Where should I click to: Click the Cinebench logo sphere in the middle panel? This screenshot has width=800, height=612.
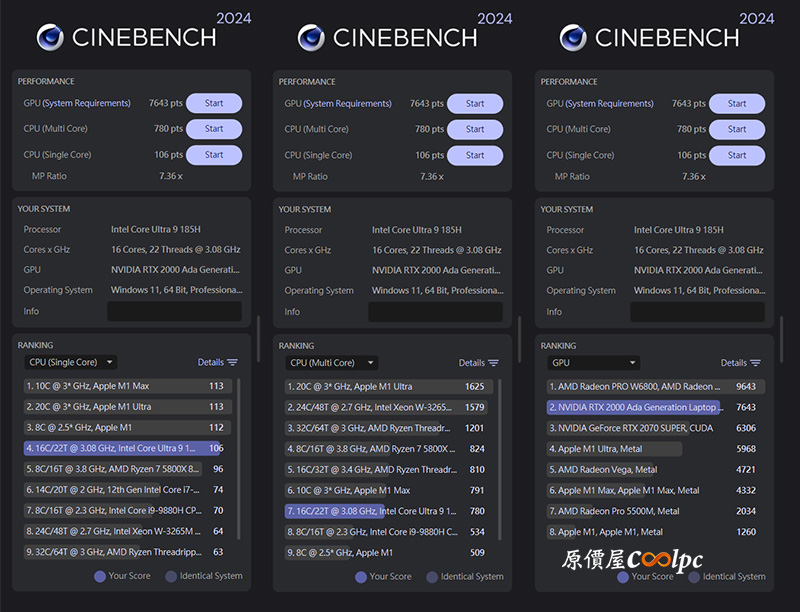pyautogui.click(x=311, y=38)
